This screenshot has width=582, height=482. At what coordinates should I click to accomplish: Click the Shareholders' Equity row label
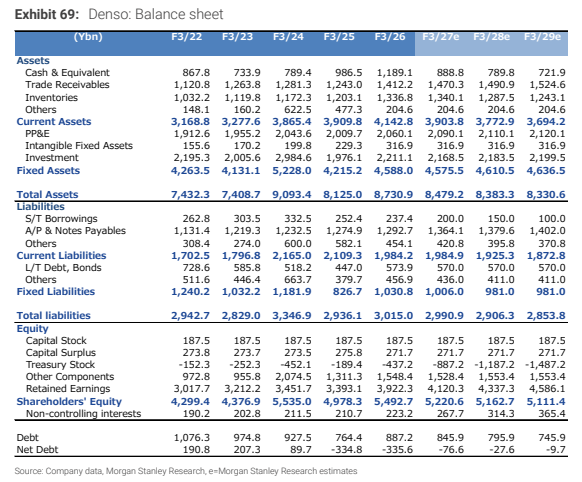coord(69,401)
